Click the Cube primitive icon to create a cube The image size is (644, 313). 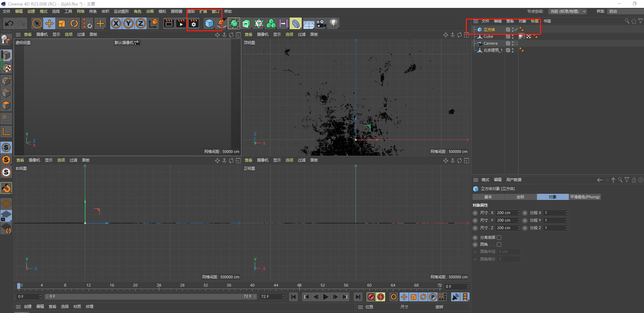tap(209, 23)
